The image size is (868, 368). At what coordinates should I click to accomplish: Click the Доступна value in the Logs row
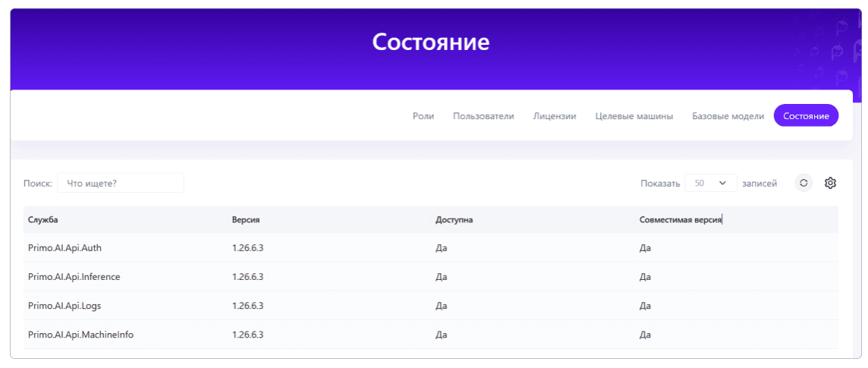click(x=441, y=306)
